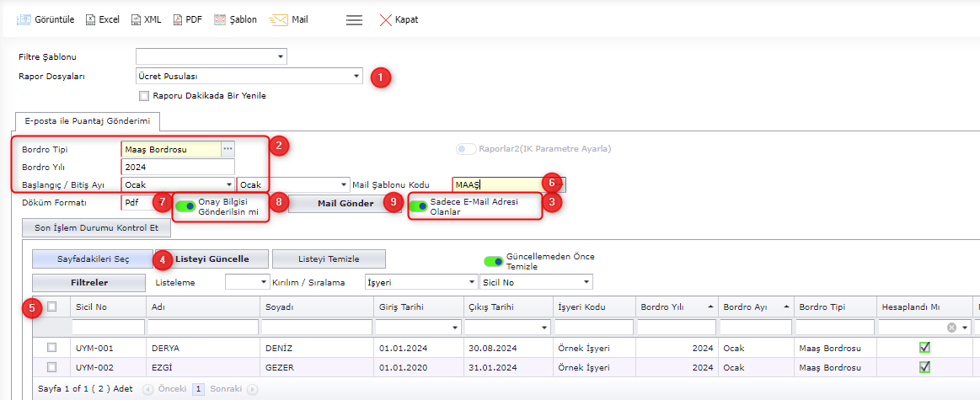Viewport: 980px width, 400px height.
Task: Toggle Güncellemeden Önce Temizle switch
Action: (494, 260)
